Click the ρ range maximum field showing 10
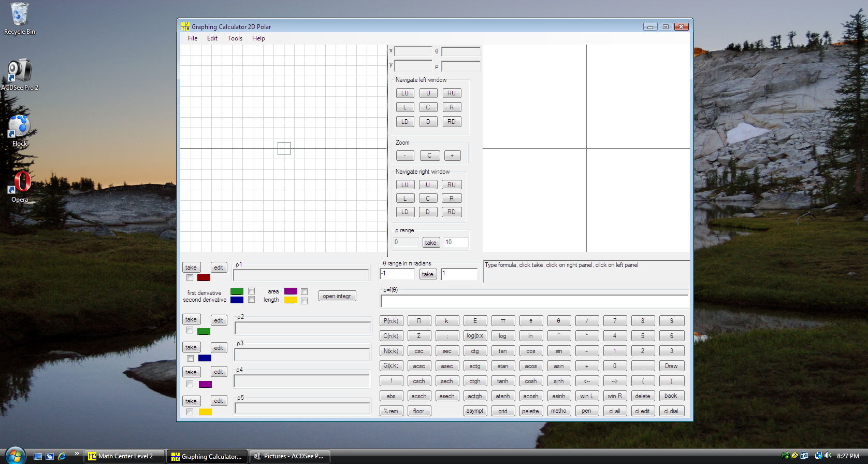 [456, 242]
